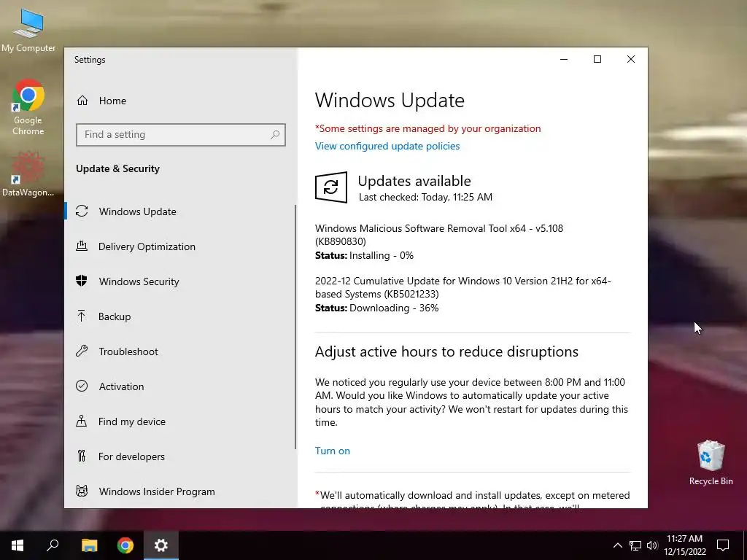The height and width of the screenshot is (560, 747).
Task: Open the volume speaker tray icon
Action: click(652, 545)
